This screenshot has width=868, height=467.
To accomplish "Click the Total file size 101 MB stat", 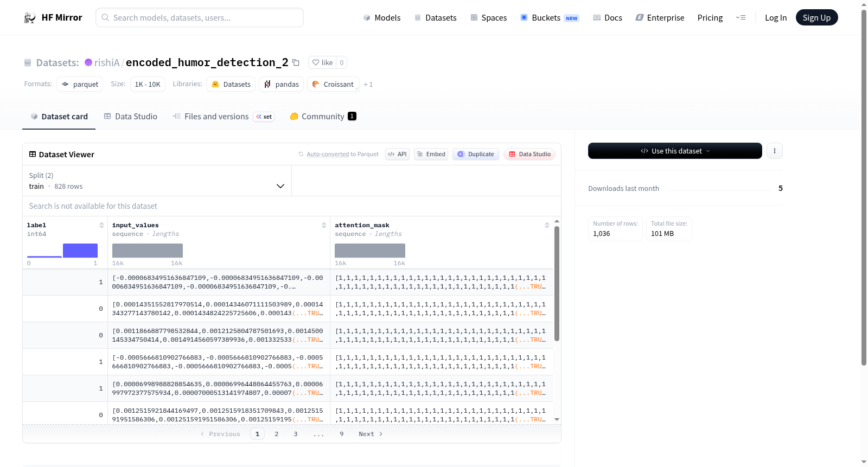I will pyautogui.click(x=669, y=229).
